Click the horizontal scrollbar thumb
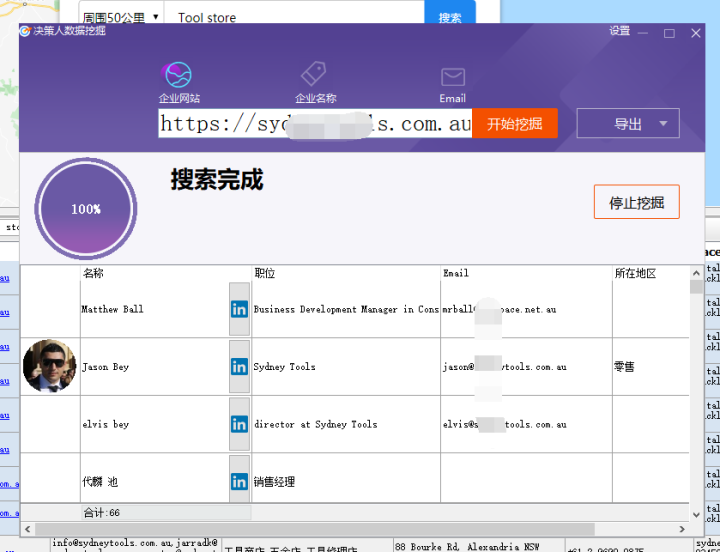The image size is (720, 552). coord(315,529)
